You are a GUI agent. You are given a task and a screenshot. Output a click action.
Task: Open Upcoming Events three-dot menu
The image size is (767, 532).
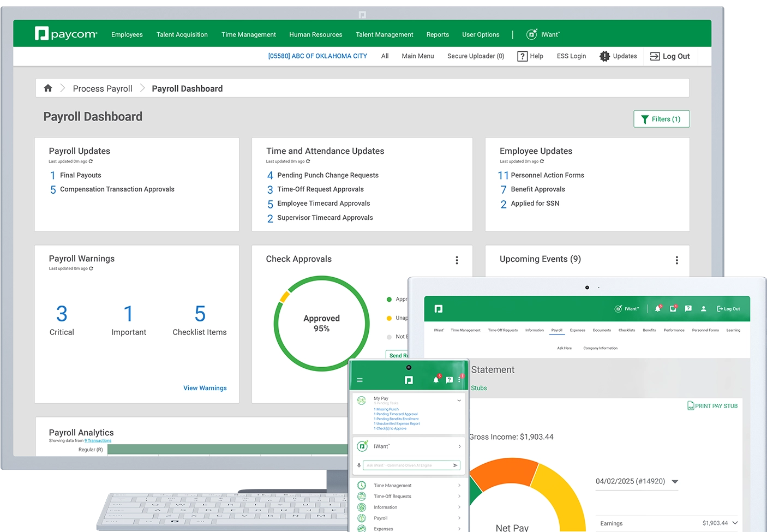pos(676,260)
